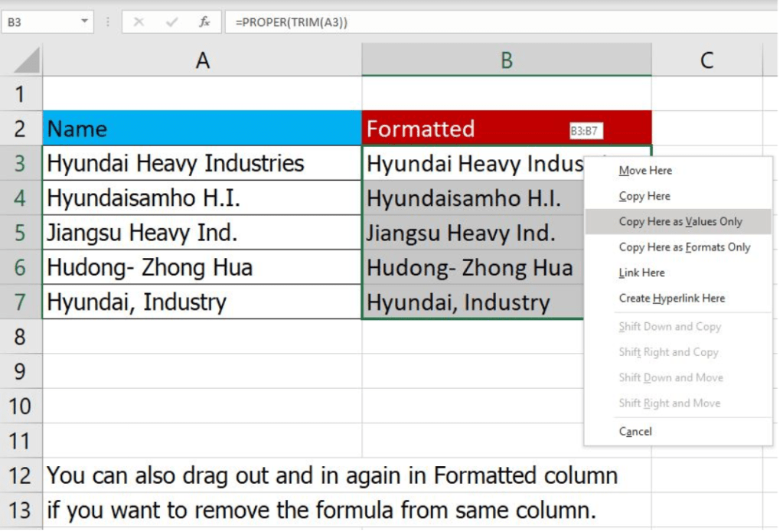Click Cancel in the context menu
Image resolution: width=783 pixels, height=532 pixels.
click(x=635, y=432)
